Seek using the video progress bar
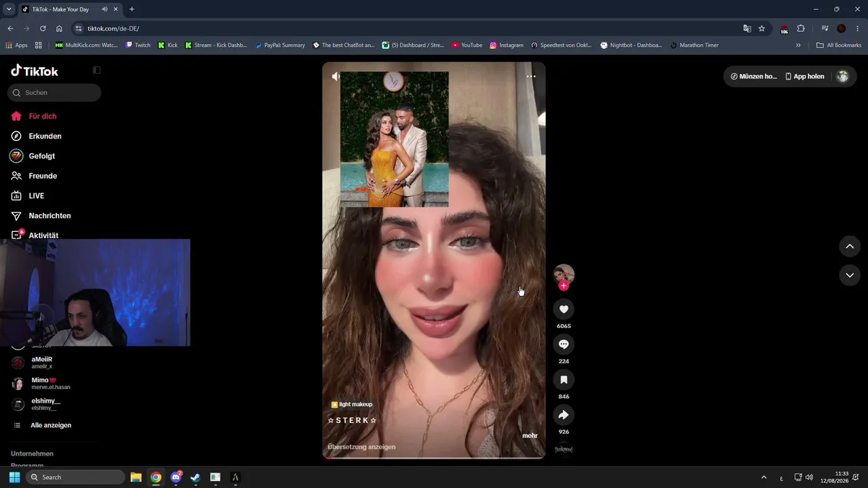868x488 pixels. click(434, 457)
